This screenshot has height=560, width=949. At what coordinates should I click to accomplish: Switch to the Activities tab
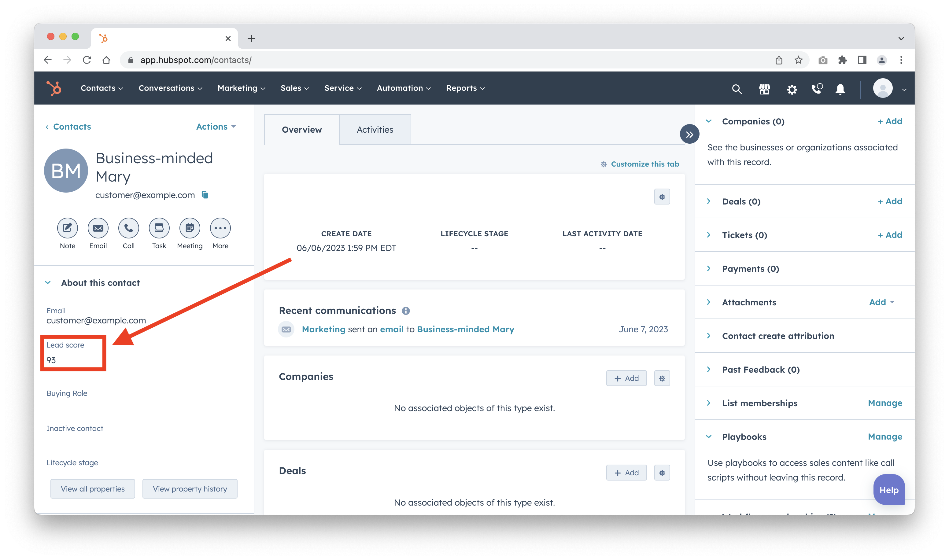pos(375,129)
